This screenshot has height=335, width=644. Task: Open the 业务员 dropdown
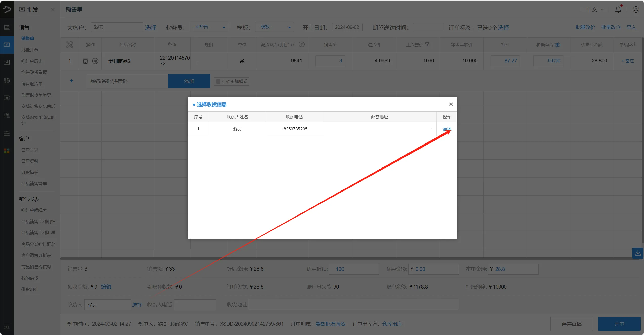coord(209,27)
